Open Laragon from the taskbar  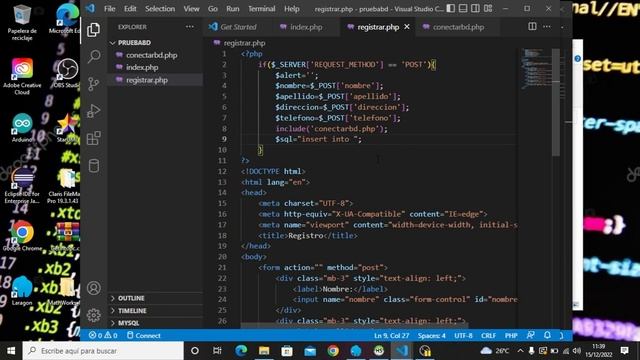pos(356,351)
